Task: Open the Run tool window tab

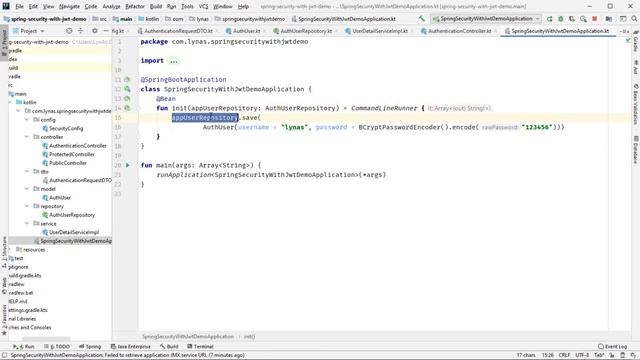Action: pos(24,347)
